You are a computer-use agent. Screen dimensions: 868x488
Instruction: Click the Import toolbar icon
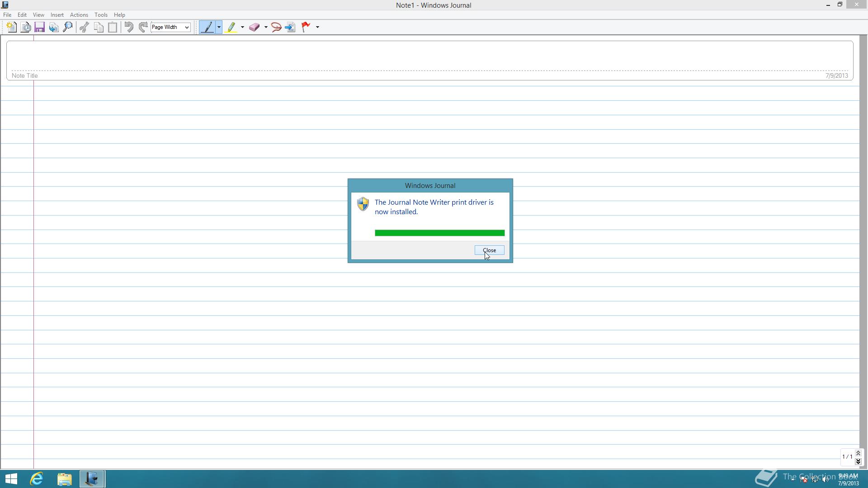[54, 27]
